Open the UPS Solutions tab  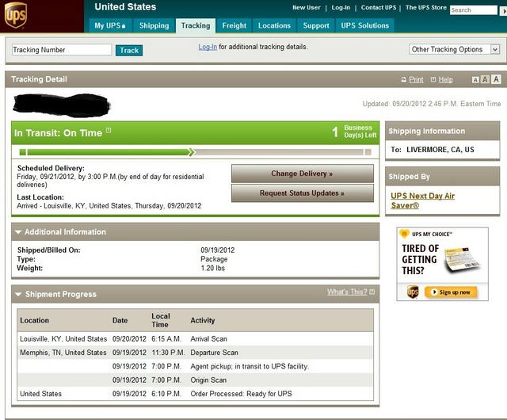pos(364,25)
